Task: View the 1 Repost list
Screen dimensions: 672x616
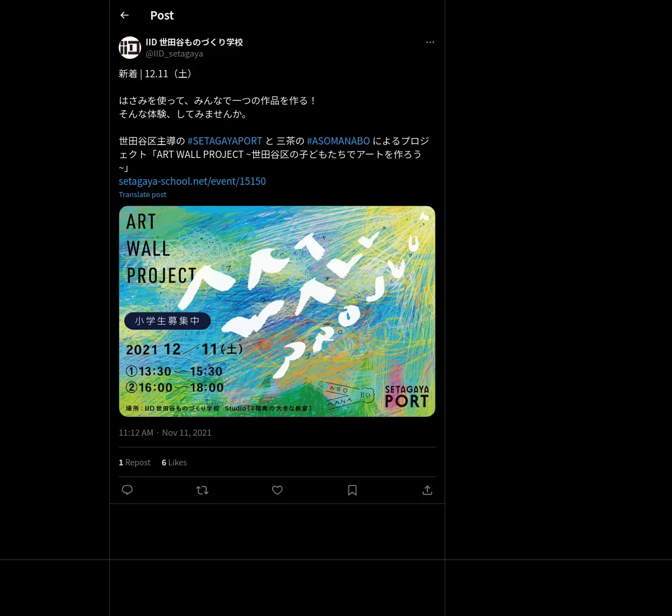Action: [134, 463]
